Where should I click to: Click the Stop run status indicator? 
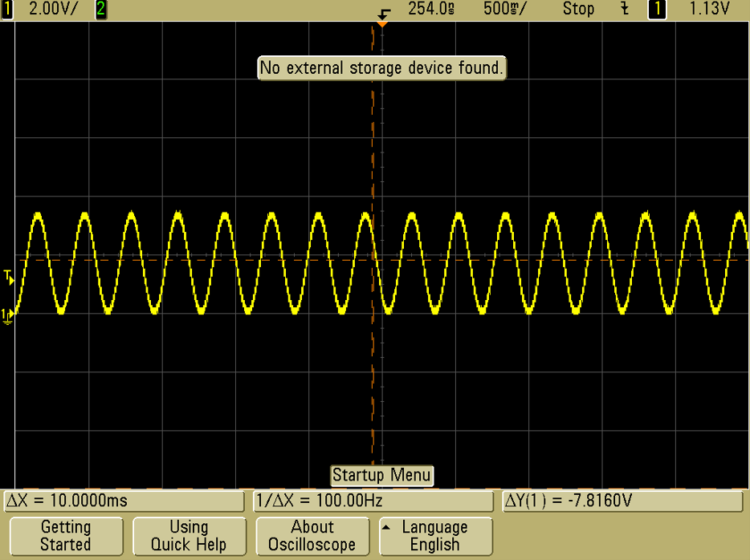(x=578, y=10)
